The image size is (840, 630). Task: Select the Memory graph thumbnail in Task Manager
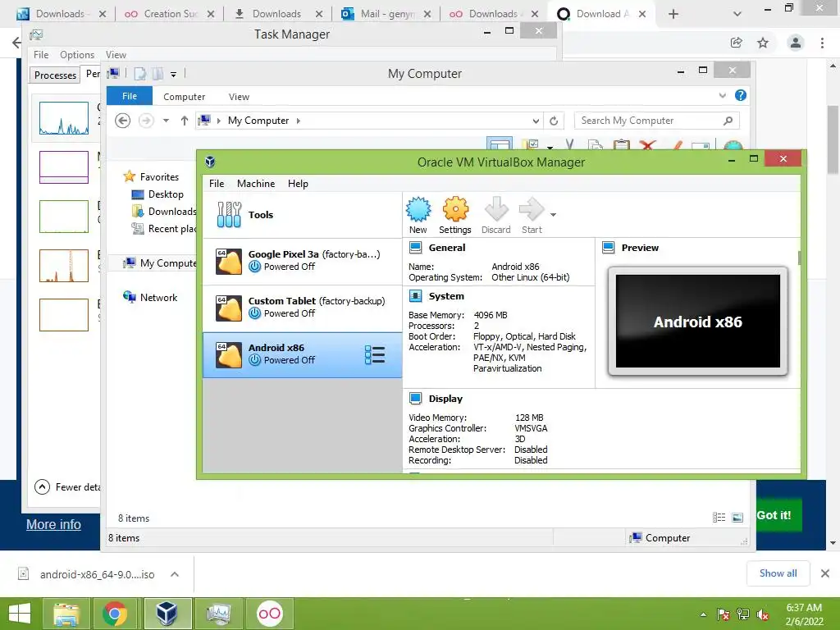click(x=64, y=167)
